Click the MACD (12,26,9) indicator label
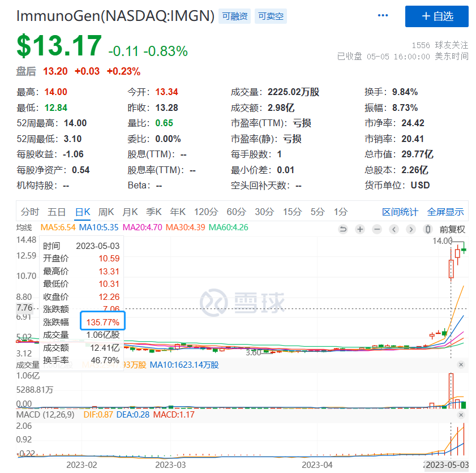The width and height of the screenshot is (476, 473). click(45, 415)
